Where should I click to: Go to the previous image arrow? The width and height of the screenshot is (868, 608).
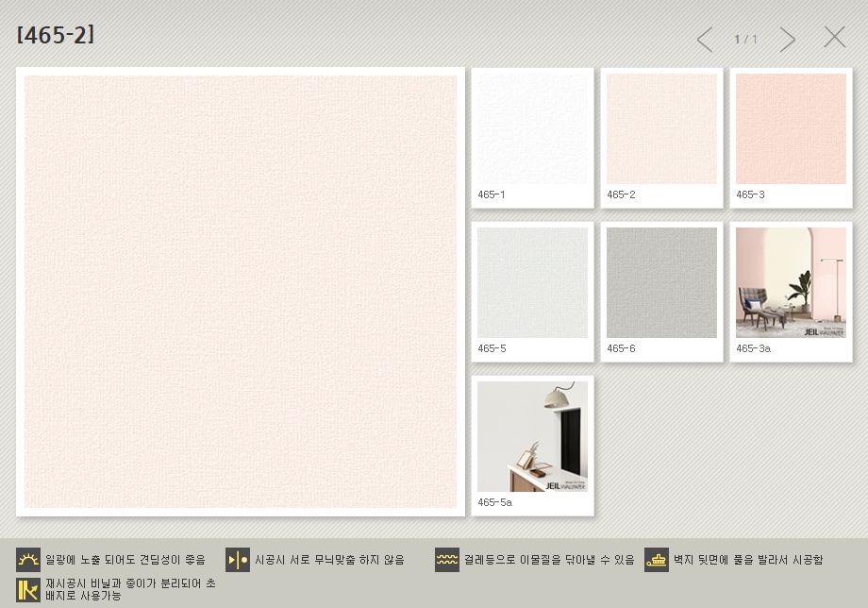click(705, 40)
